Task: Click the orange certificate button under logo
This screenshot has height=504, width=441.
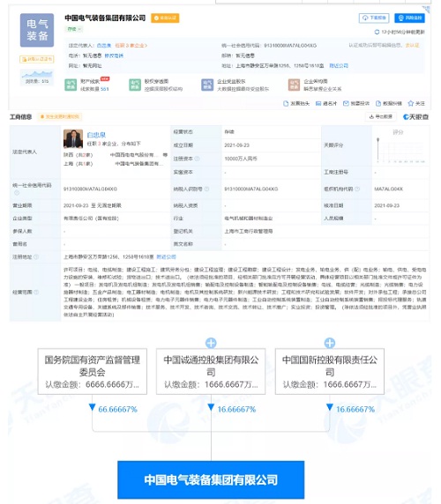Action: click(x=37, y=59)
